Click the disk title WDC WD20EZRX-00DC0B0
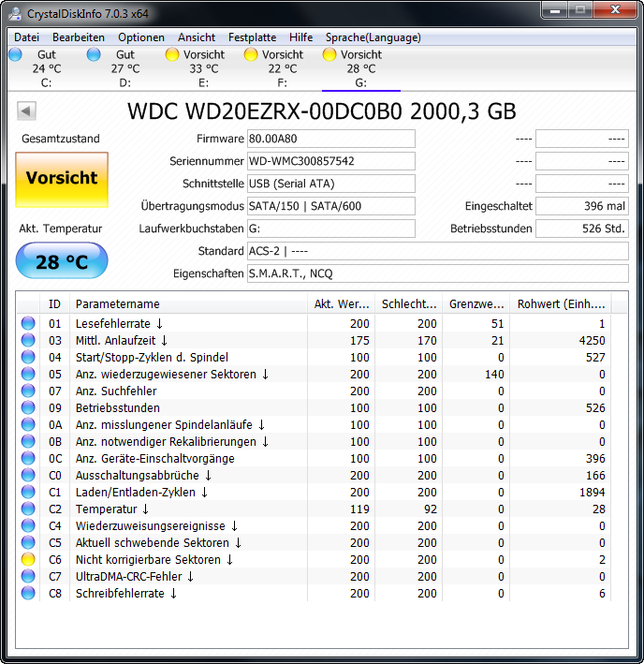The image size is (644, 664). click(265, 111)
